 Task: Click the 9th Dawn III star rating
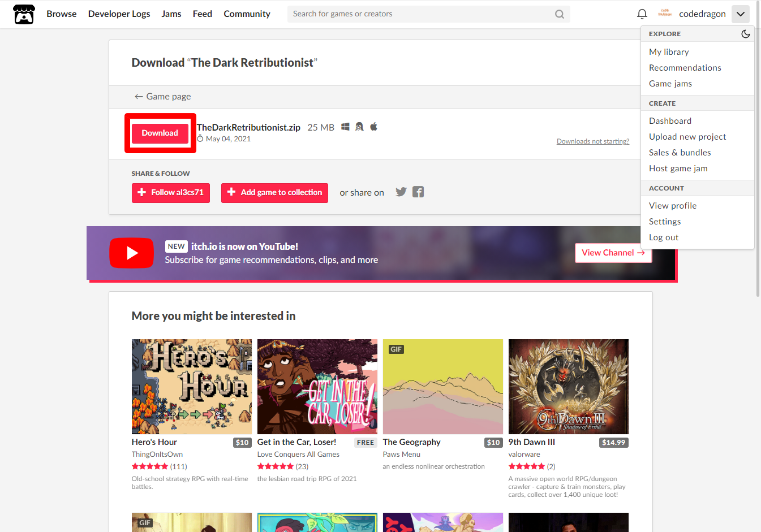pos(527,466)
